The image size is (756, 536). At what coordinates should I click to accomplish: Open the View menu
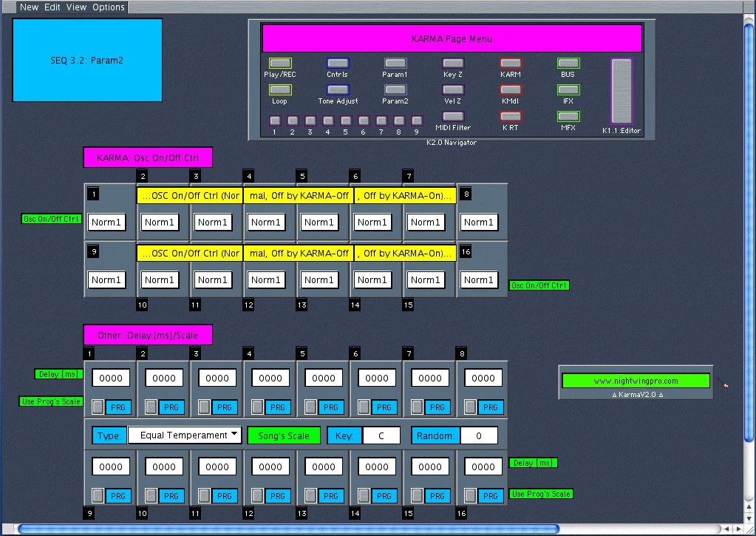76,7
